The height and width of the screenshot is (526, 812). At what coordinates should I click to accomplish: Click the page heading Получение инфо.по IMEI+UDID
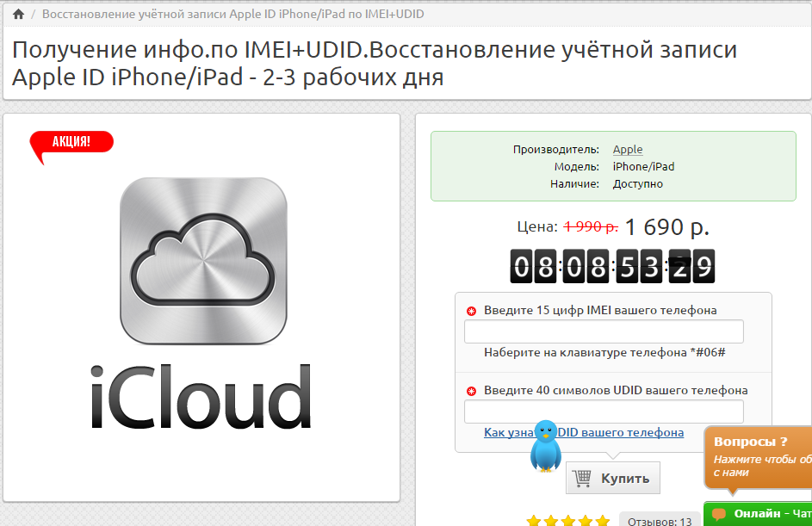375,63
